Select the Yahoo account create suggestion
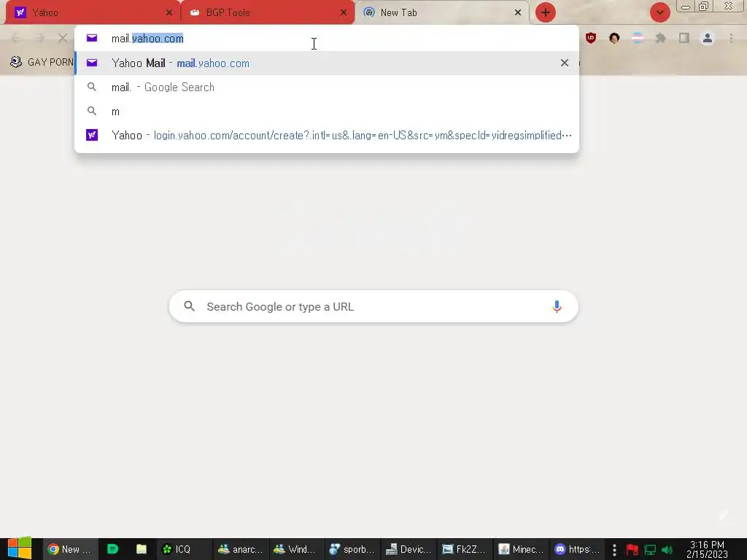 pyautogui.click(x=326, y=135)
